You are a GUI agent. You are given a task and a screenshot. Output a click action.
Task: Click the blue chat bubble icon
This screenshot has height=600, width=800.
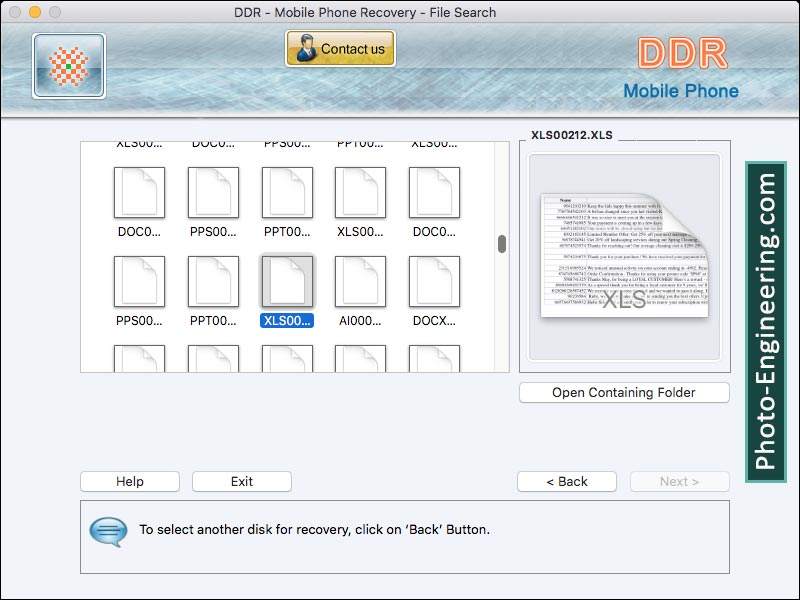point(110,530)
